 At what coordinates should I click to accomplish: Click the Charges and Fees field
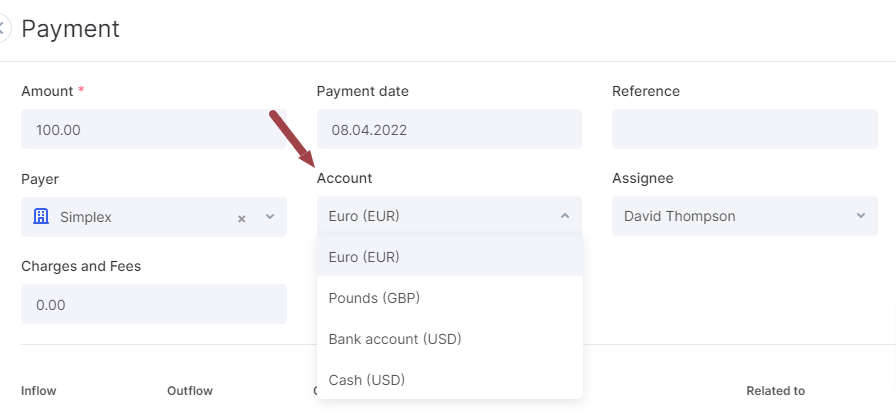[x=154, y=304]
